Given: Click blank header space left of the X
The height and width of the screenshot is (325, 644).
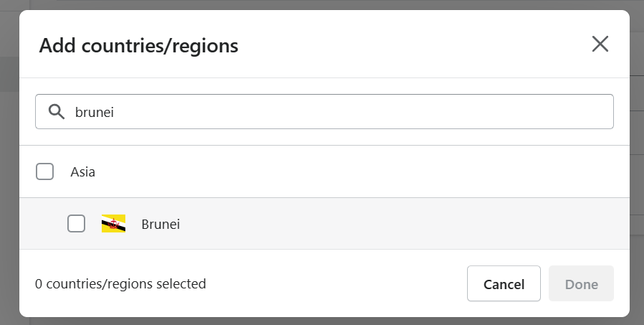Looking at the screenshot, I should (410, 44).
